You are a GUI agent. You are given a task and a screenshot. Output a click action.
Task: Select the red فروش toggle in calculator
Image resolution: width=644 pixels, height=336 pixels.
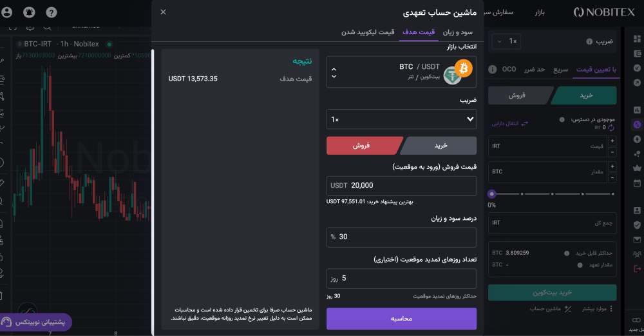tap(363, 146)
